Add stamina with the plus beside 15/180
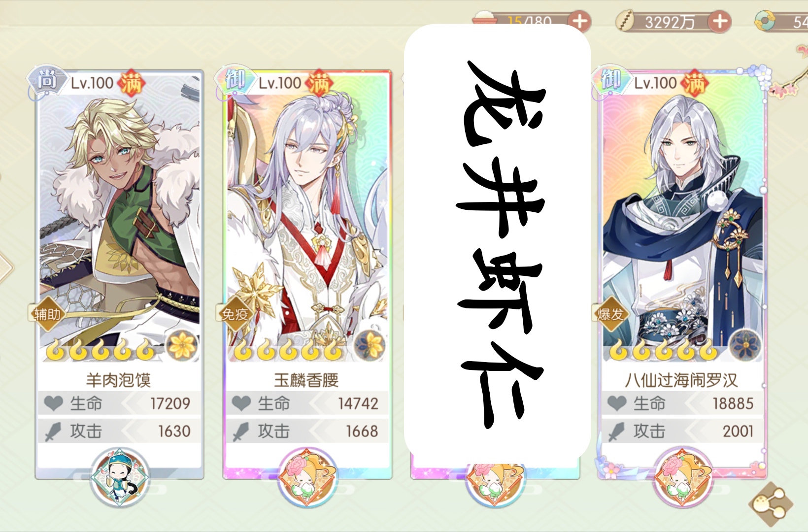This screenshot has height=532, width=808. point(579,22)
